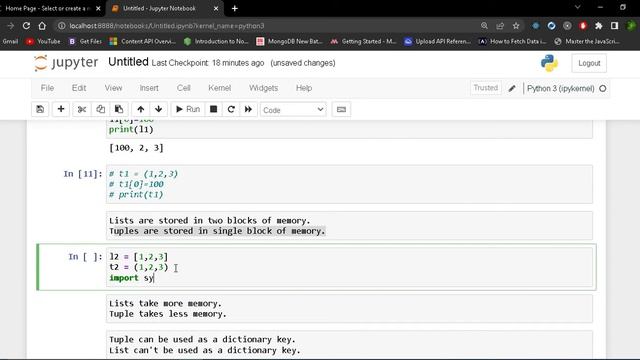Open the Insert menu

coord(149,88)
